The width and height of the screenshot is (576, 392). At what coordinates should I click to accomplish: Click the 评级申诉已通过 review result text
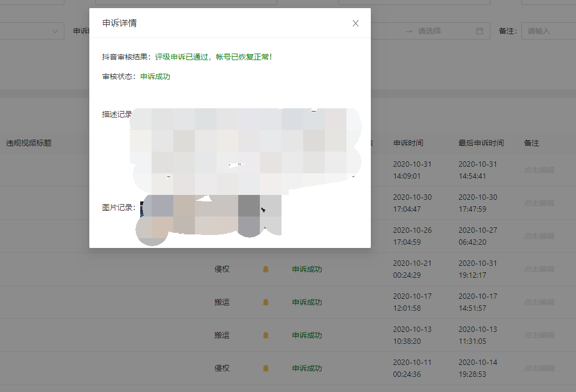click(x=213, y=57)
